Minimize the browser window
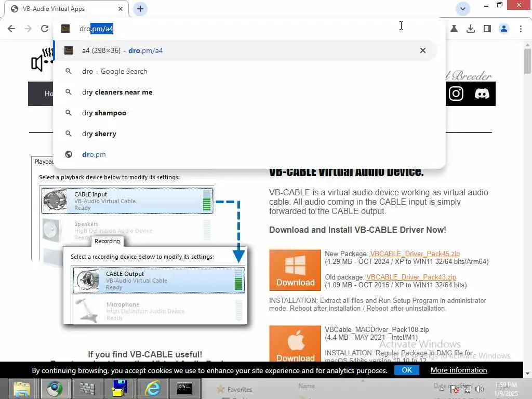This screenshot has height=399, width=532. point(486,5)
